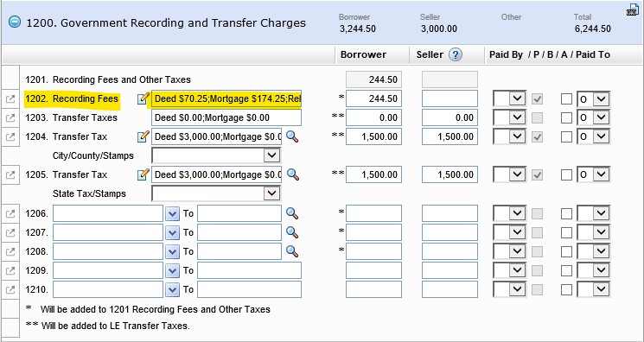Viewport: 644px width, 342px height.
Task: Toggle white checkbox on line 1207 row
Action: pyautogui.click(x=566, y=232)
